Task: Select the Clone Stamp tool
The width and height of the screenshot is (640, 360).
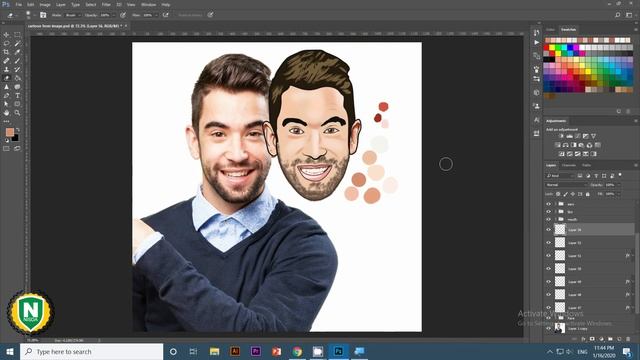Action: [6, 69]
